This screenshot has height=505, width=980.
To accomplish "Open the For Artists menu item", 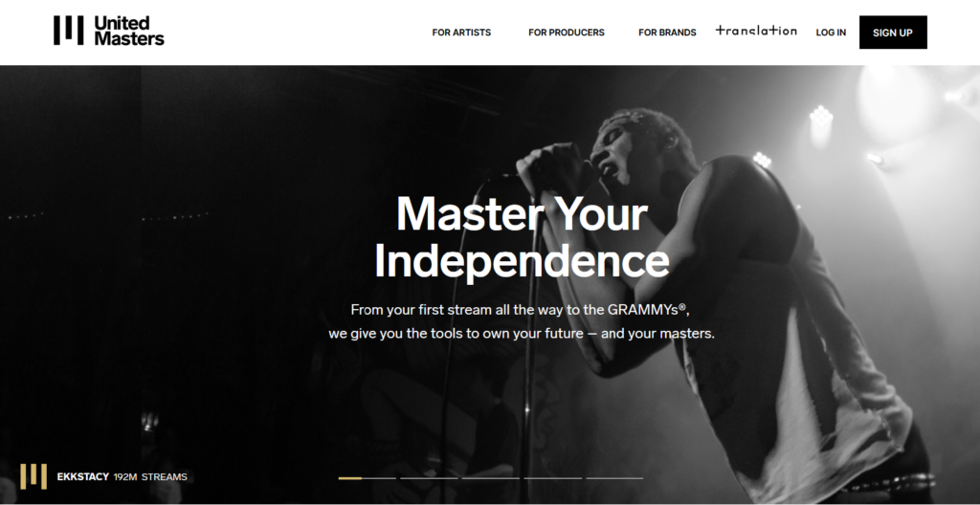I will coord(461,33).
